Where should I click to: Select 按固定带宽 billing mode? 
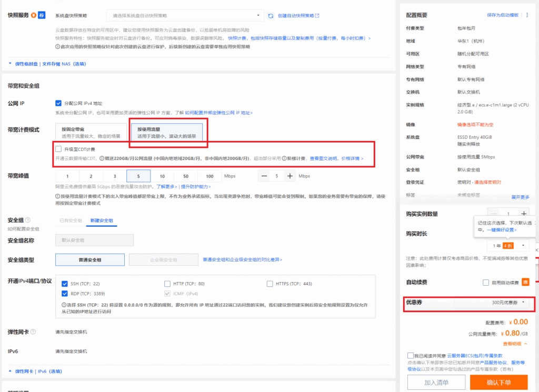click(x=92, y=132)
